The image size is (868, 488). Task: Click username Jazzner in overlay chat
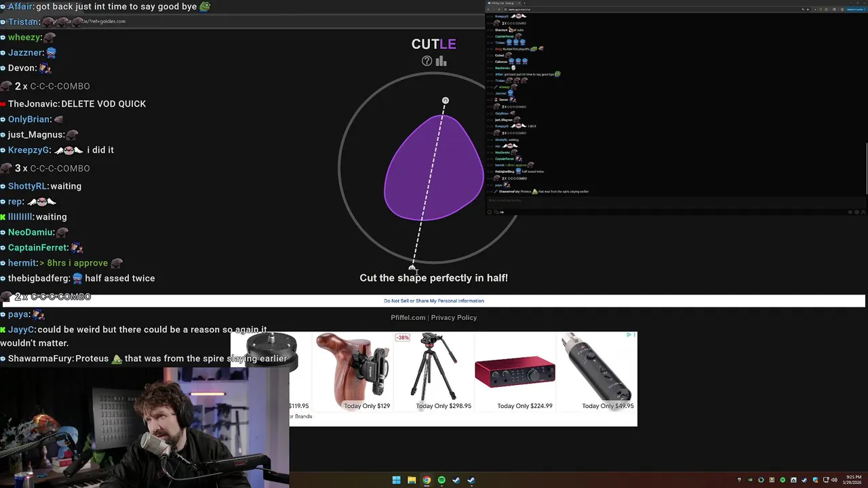tap(26, 53)
